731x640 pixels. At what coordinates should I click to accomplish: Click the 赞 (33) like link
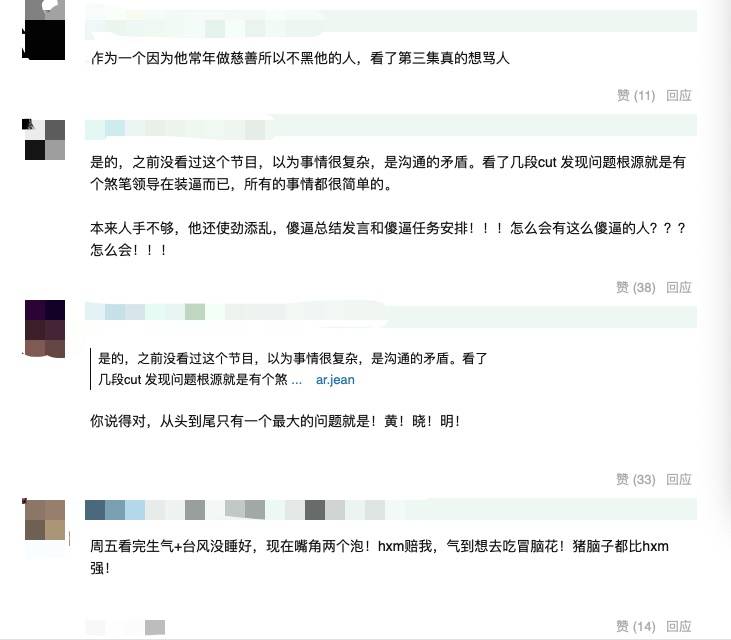635,479
